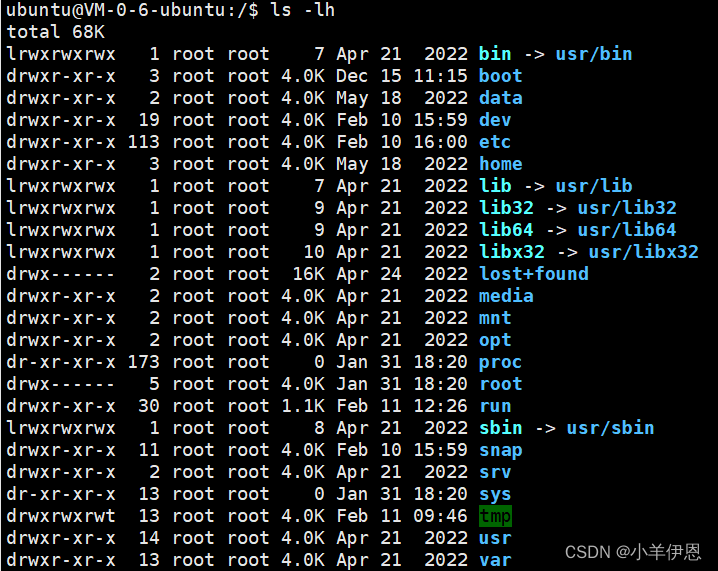Viewport: 718px width, 571px height.
Task: Click the 'run' directory name
Action: [495, 406]
